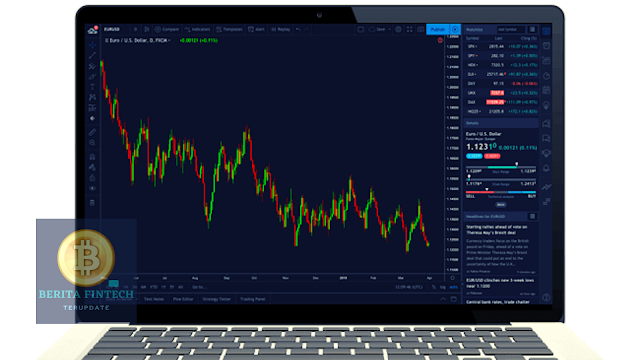Click the blue bid price pill
This screenshot has height=360, width=640.
click(x=474, y=156)
